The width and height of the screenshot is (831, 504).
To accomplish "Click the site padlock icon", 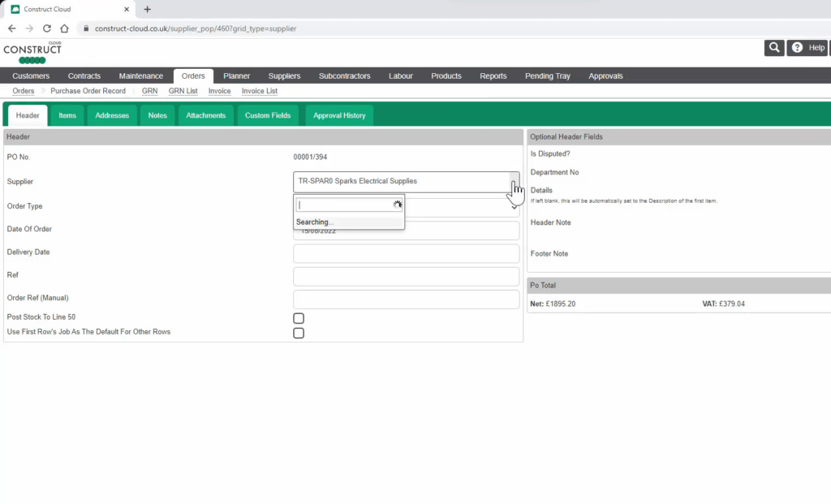I will click(x=86, y=28).
